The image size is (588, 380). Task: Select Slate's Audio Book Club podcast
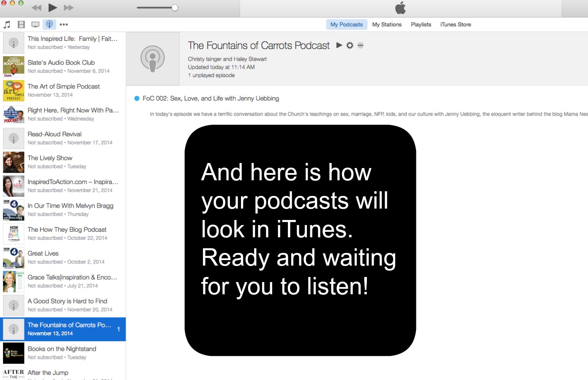pyautogui.click(x=63, y=66)
